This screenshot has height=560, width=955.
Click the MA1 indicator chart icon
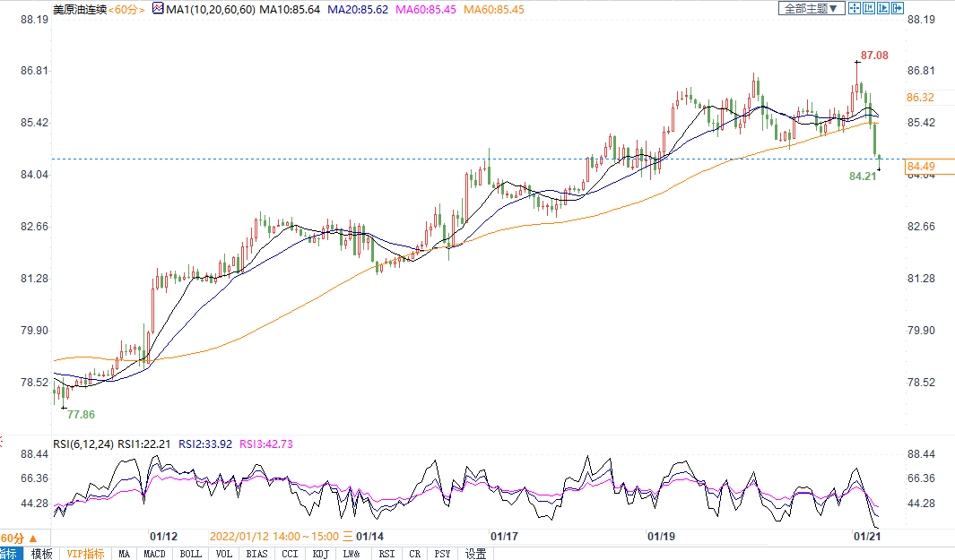(158, 9)
